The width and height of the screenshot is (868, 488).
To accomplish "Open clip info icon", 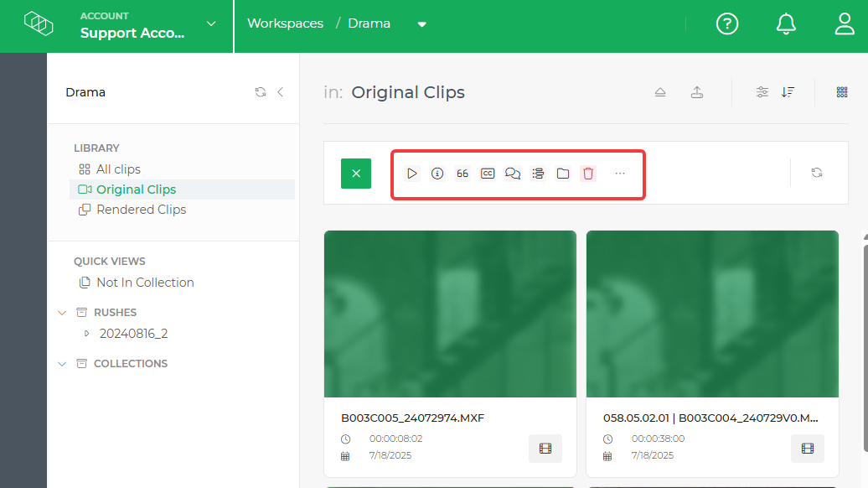I will tap(437, 174).
